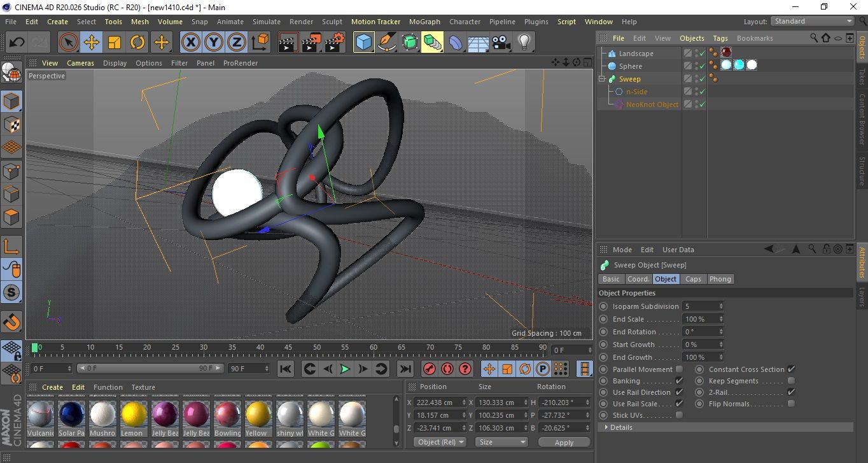Click the Undo arrow icon
Image resolution: width=868 pixels, height=463 pixels.
(17, 43)
